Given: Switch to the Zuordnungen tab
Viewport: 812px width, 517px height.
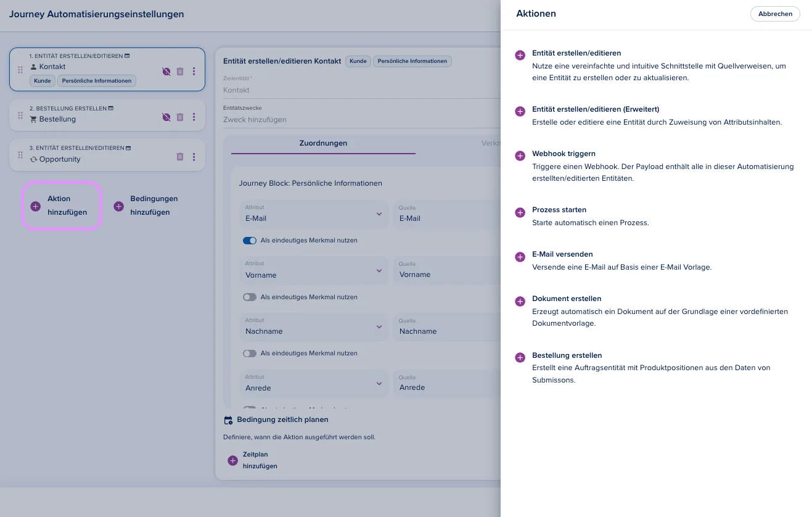Looking at the screenshot, I should (x=323, y=143).
